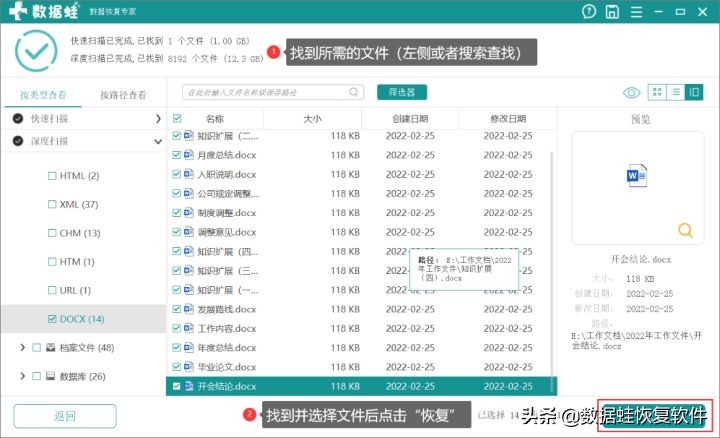This screenshot has width=720, height=438.
Task: Click Word icon of 年度总结.docx
Action: click(189, 348)
